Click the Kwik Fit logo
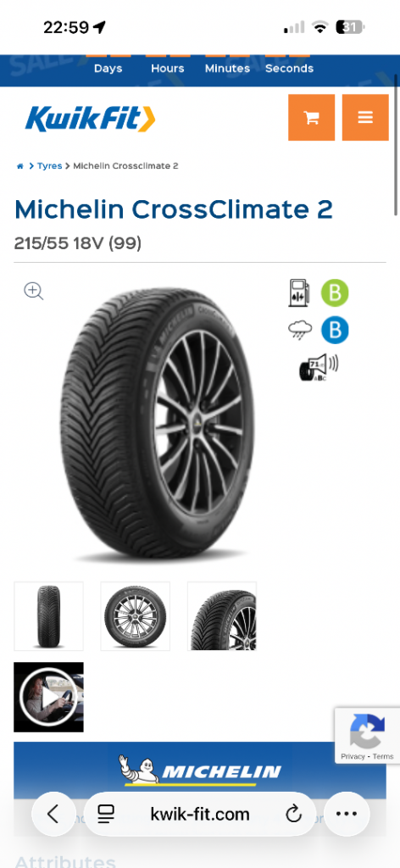This screenshot has width=400, height=868. click(x=90, y=119)
